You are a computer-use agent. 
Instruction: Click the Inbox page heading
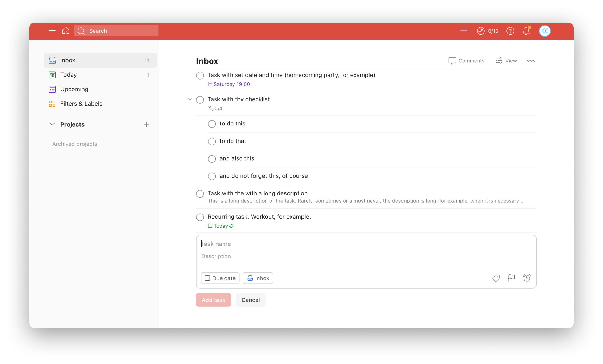[207, 61]
